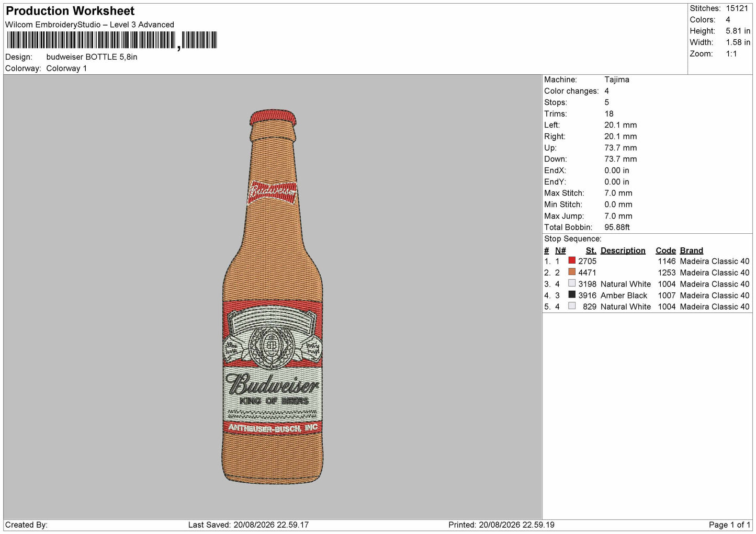This screenshot has height=534, width=756.
Task: Click the 'Description' column header
Action: pos(623,251)
